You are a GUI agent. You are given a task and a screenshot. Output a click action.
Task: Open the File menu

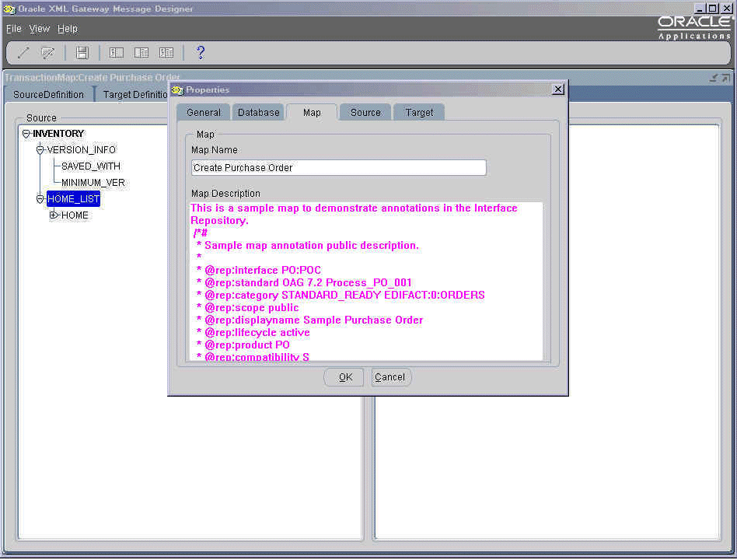tap(14, 29)
